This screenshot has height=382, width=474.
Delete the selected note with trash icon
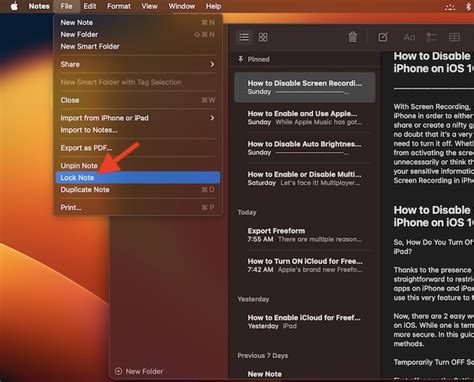353,37
